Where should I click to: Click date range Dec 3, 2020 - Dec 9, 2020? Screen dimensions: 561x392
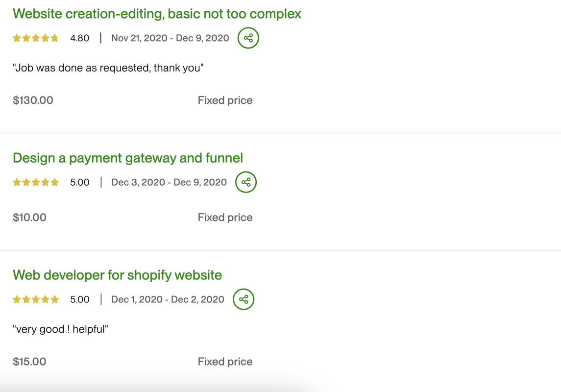coord(169,182)
